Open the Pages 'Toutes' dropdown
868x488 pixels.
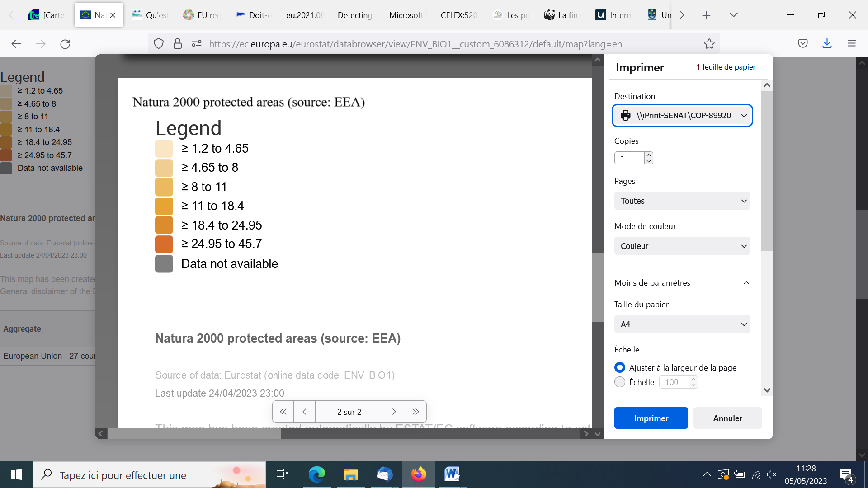682,201
